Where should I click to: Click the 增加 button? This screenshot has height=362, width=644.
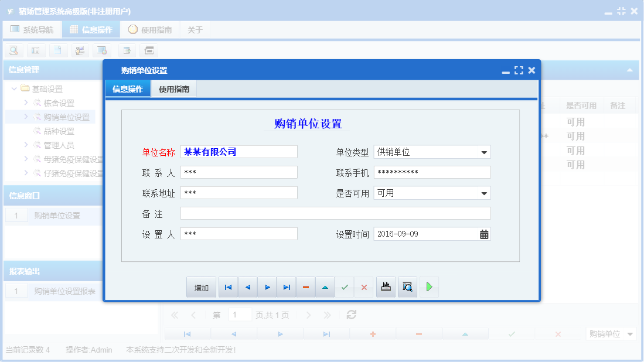tap(201, 286)
